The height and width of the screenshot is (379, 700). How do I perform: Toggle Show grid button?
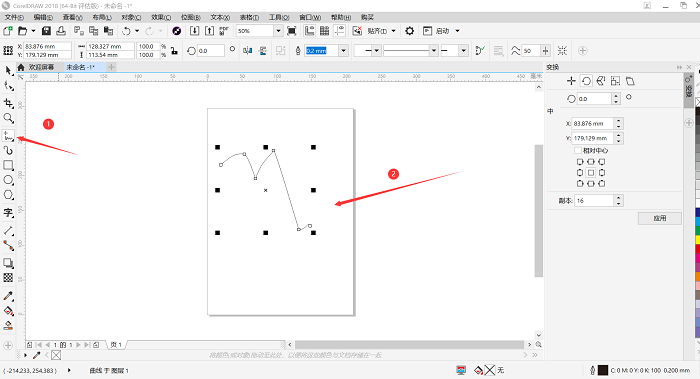pyautogui.click(x=325, y=31)
